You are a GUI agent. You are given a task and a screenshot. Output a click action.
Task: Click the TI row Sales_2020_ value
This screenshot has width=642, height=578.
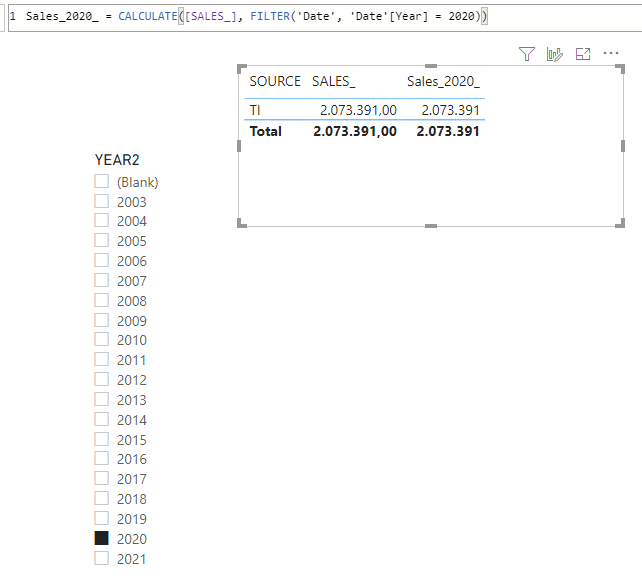[x=450, y=110]
